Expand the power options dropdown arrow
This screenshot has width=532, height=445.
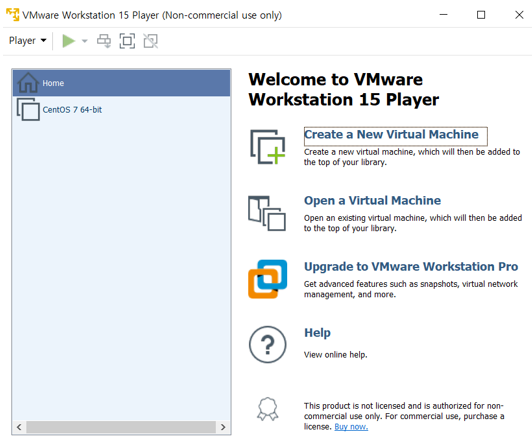pos(84,41)
